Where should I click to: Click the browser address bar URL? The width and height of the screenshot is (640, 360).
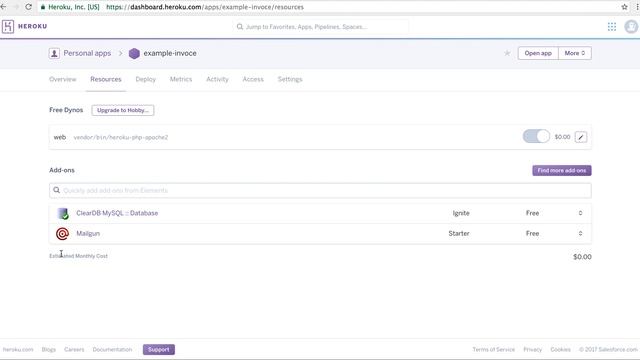click(x=204, y=7)
